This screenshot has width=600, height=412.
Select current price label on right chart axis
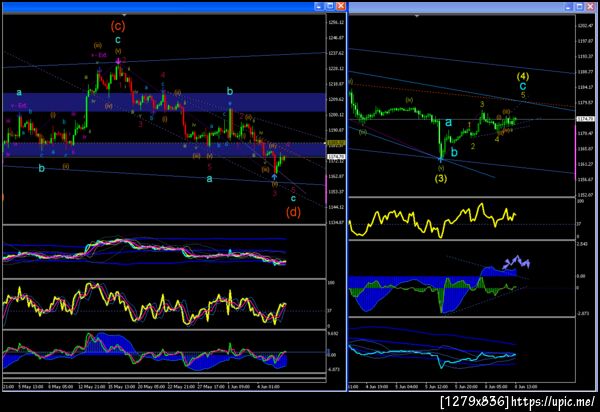(x=585, y=119)
